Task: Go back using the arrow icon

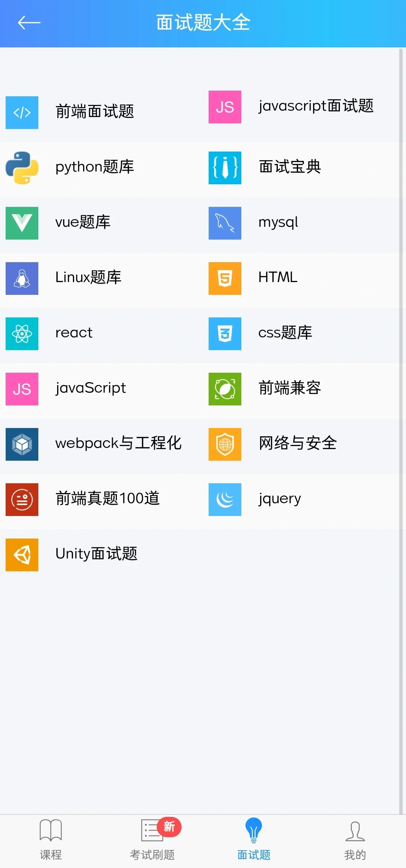Action: pyautogui.click(x=29, y=23)
